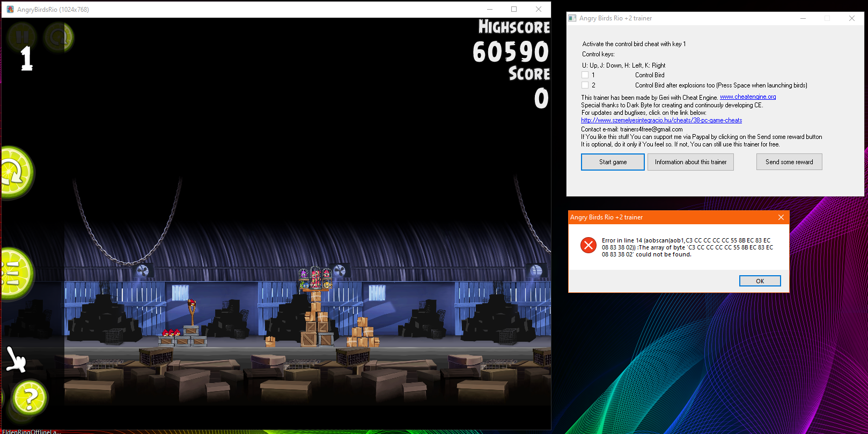Image resolution: width=868 pixels, height=434 pixels.
Task: Dismiss the error dialog with OK
Action: tap(760, 281)
